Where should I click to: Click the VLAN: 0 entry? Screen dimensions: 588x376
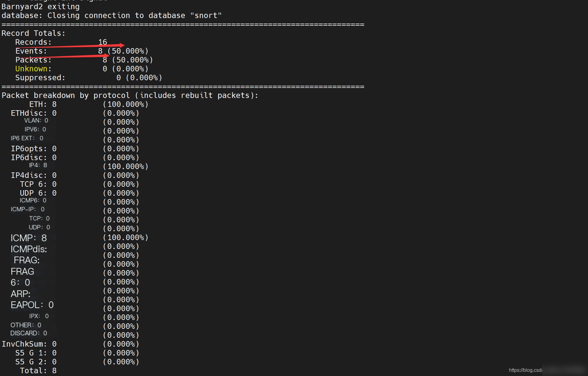click(x=36, y=121)
